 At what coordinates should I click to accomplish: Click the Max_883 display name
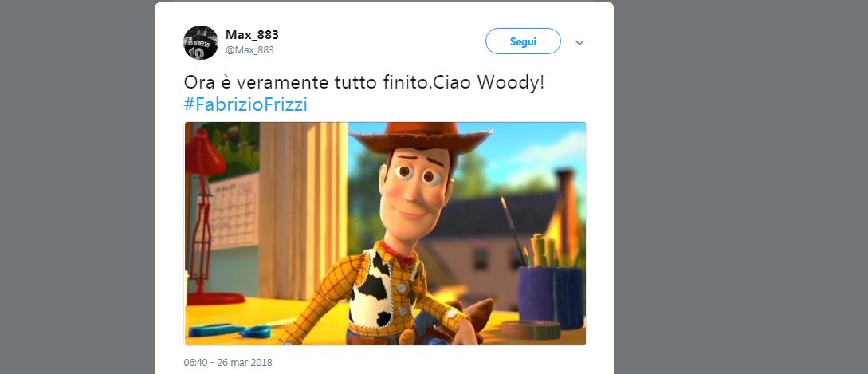tap(252, 35)
